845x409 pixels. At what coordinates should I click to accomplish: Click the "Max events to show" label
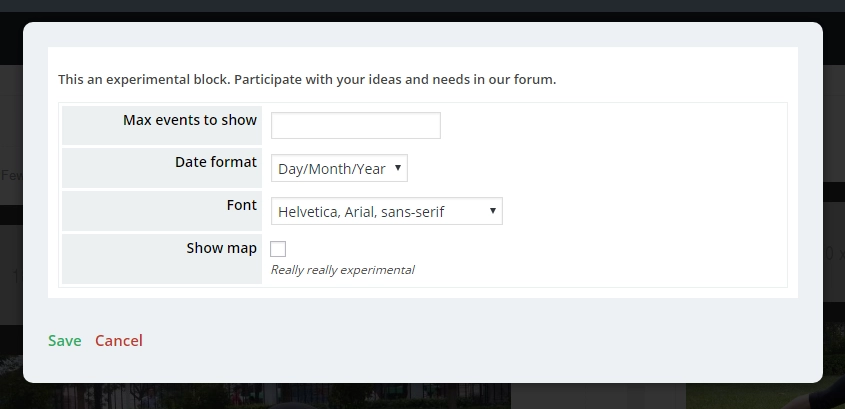pos(190,120)
